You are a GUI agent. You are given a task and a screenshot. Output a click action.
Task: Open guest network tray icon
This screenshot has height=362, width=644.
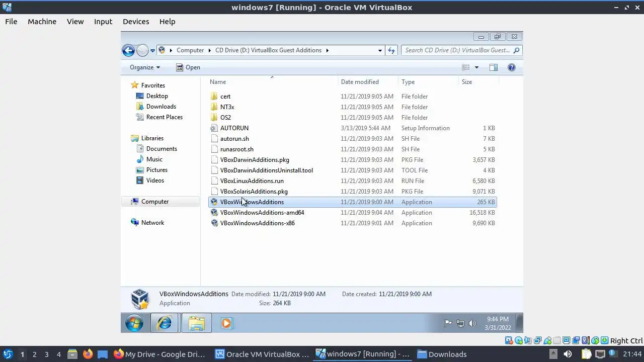click(x=460, y=323)
